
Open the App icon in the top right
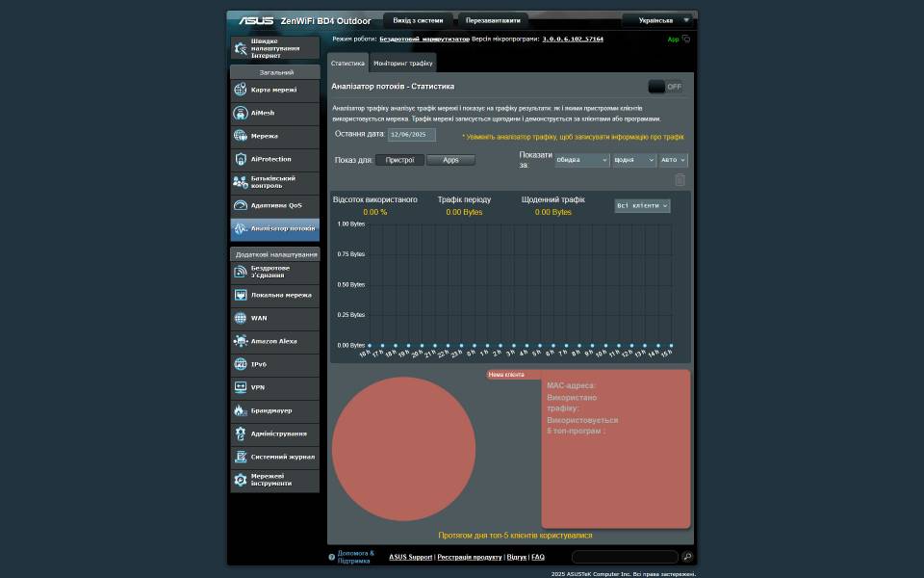685,39
